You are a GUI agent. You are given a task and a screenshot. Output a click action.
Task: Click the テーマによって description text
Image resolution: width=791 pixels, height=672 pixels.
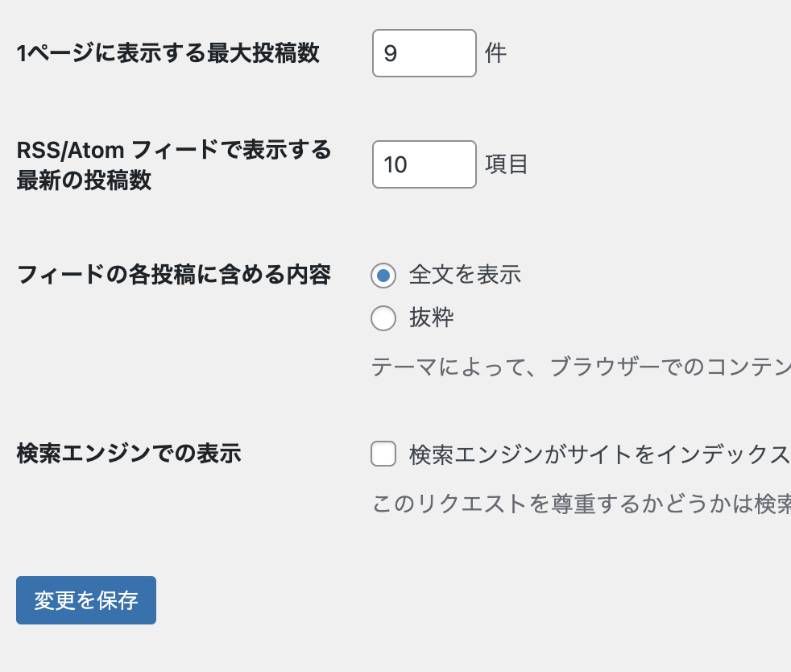[580, 367]
